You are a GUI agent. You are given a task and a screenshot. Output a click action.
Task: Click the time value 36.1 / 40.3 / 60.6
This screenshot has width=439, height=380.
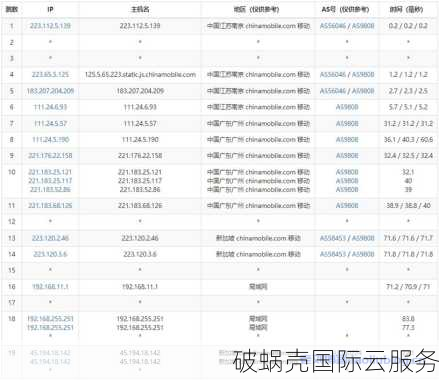[408, 140]
